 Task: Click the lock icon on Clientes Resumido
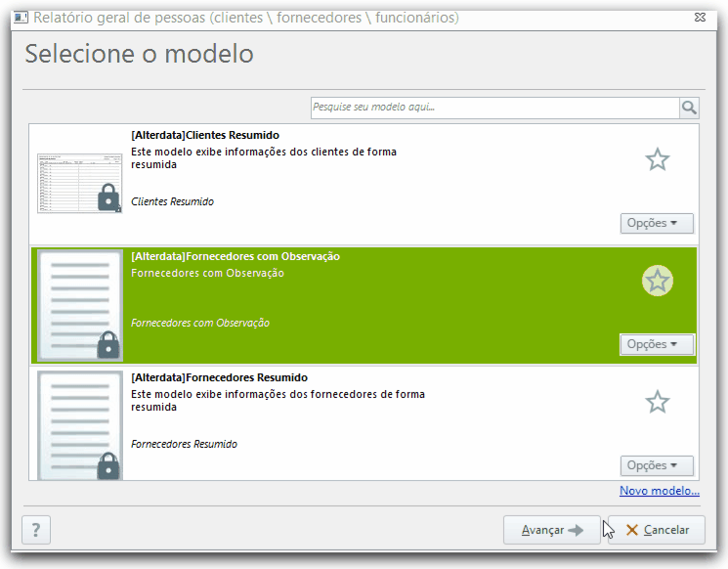(x=109, y=197)
